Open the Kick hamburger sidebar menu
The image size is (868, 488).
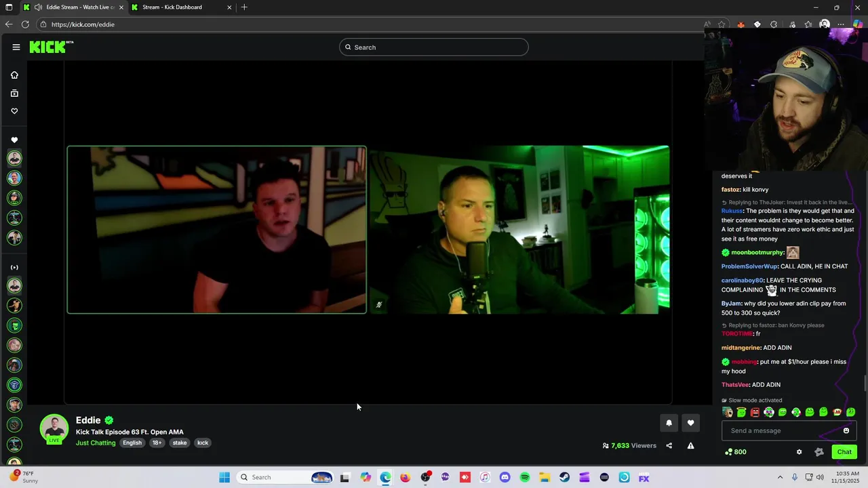point(16,47)
